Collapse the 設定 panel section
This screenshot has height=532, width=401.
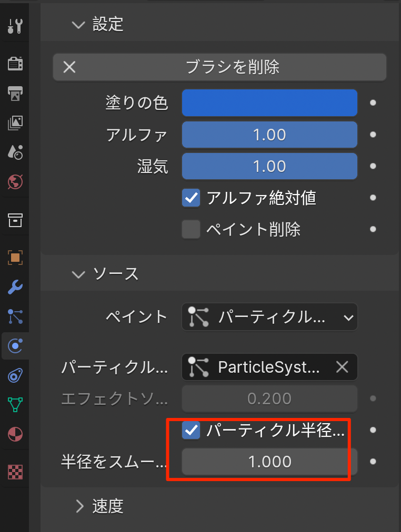[79, 25]
